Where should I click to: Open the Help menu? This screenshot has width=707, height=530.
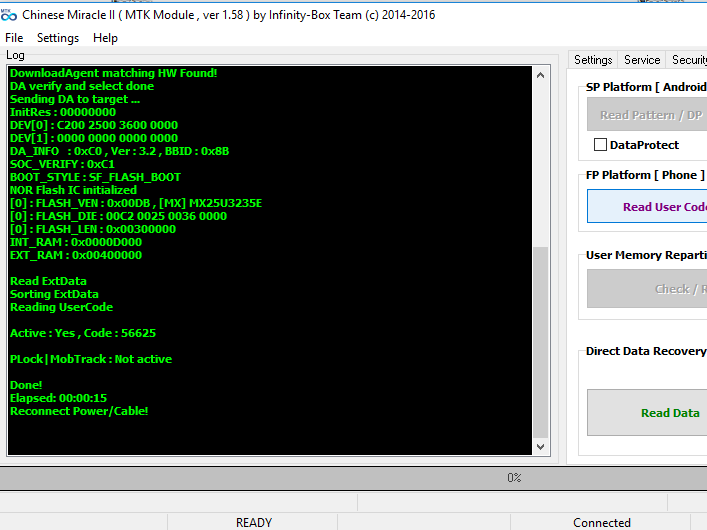105,38
